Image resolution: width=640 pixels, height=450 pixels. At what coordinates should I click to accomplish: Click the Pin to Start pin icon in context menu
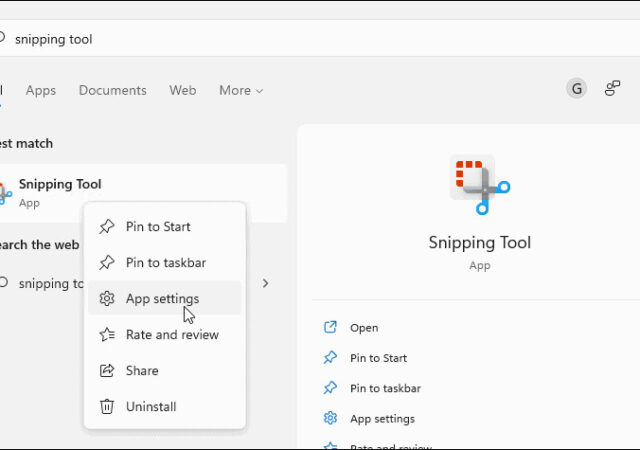pyautogui.click(x=107, y=227)
